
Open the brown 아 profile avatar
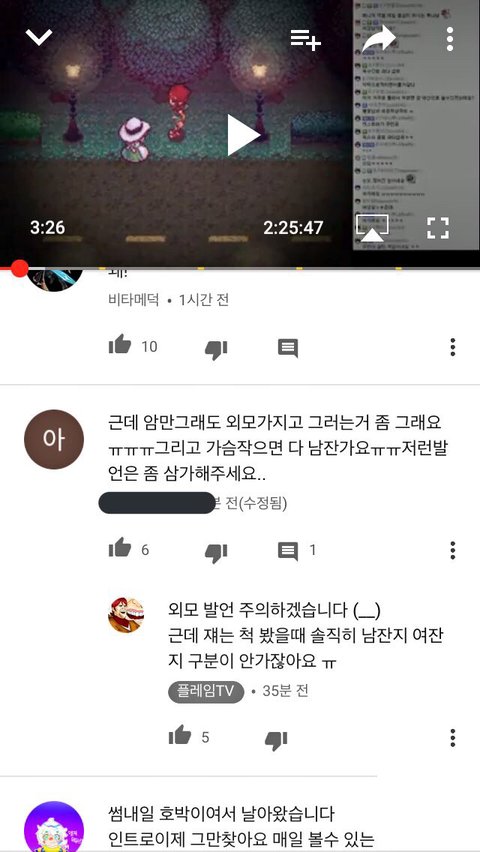pyautogui.click(x=54, y=440)
